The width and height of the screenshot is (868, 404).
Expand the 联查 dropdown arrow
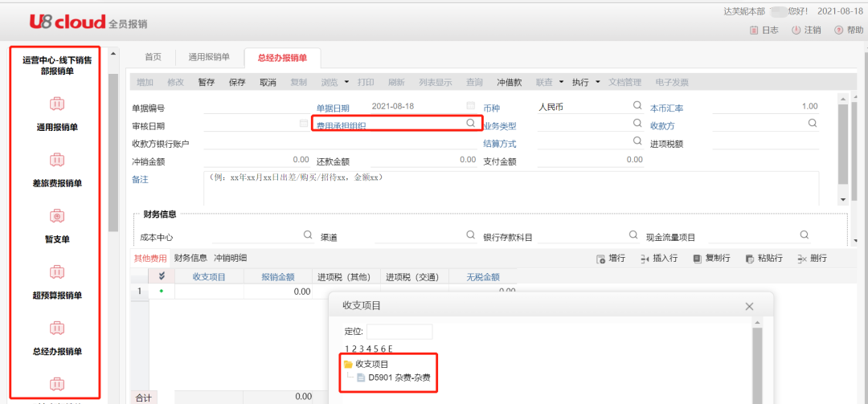(x=561, y=83)
